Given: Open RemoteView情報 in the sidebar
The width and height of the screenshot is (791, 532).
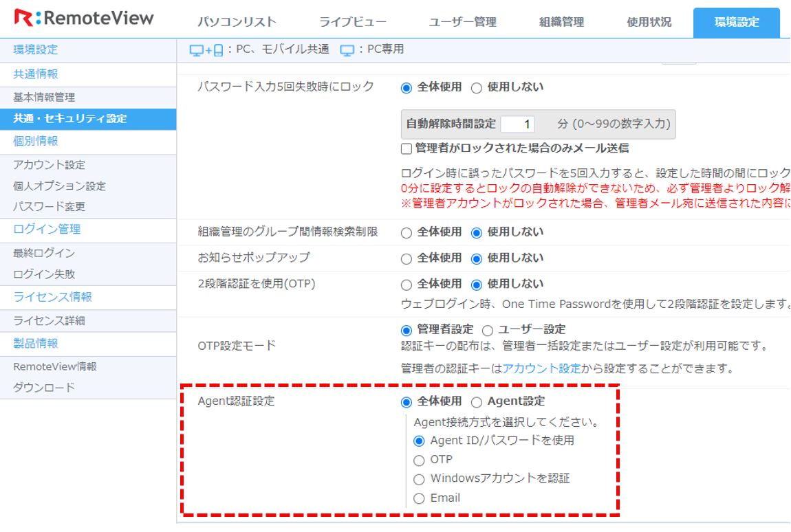Looking at the screenshot, I should point(54,367).
